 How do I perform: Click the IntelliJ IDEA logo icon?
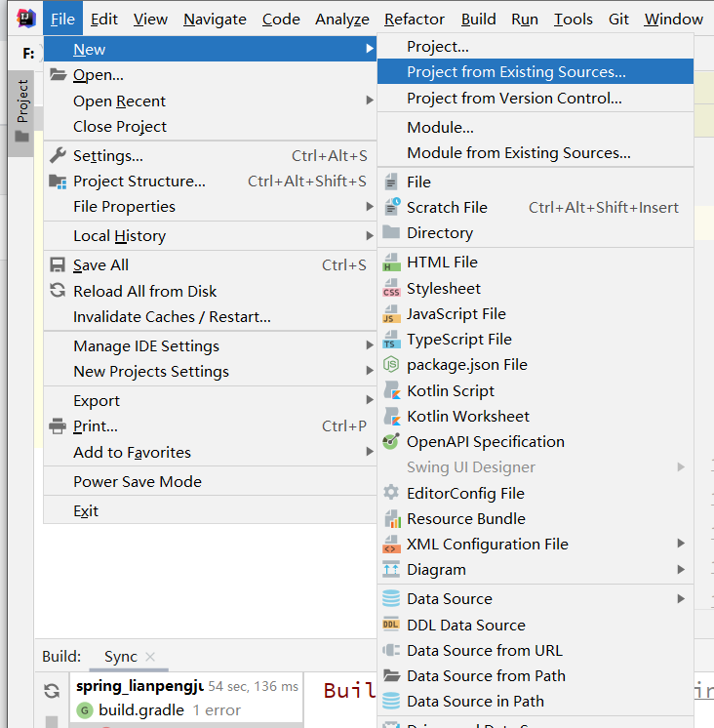point(25,19)
